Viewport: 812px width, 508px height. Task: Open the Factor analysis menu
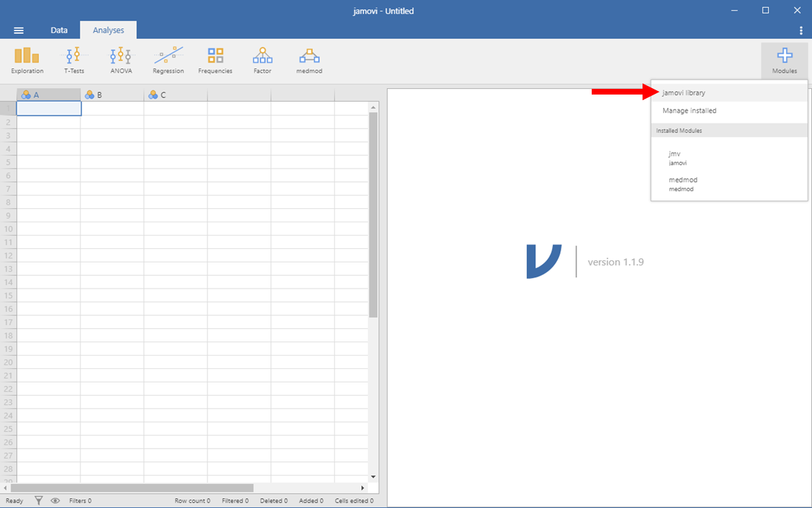tap(262, 60)
